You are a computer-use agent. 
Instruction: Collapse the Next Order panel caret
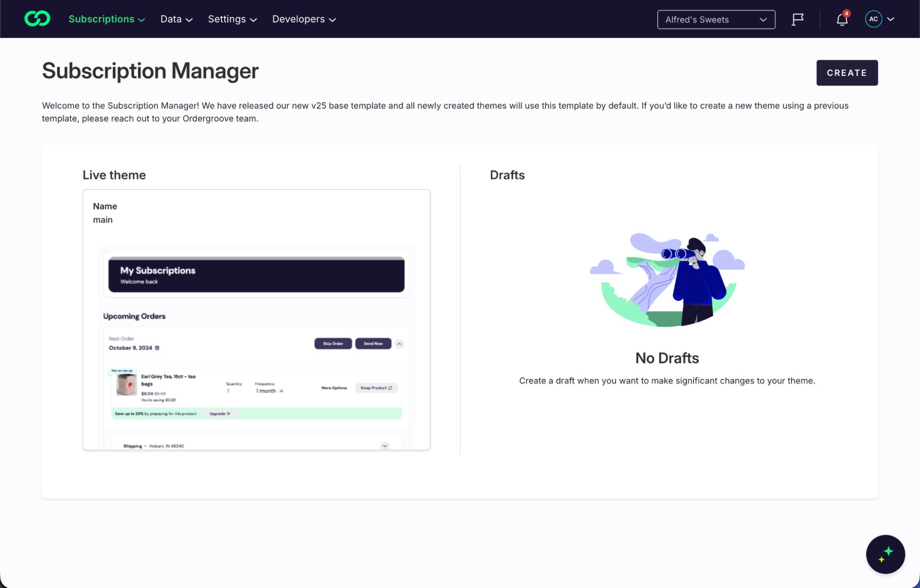point(399,344)
